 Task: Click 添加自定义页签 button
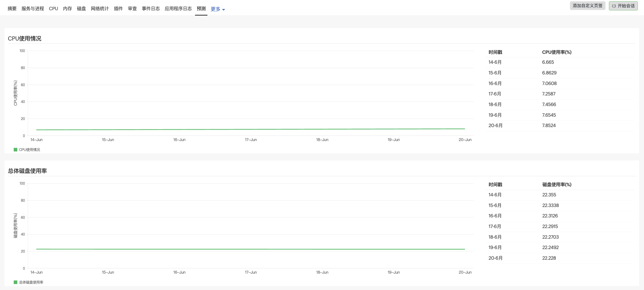click(587, 6)
